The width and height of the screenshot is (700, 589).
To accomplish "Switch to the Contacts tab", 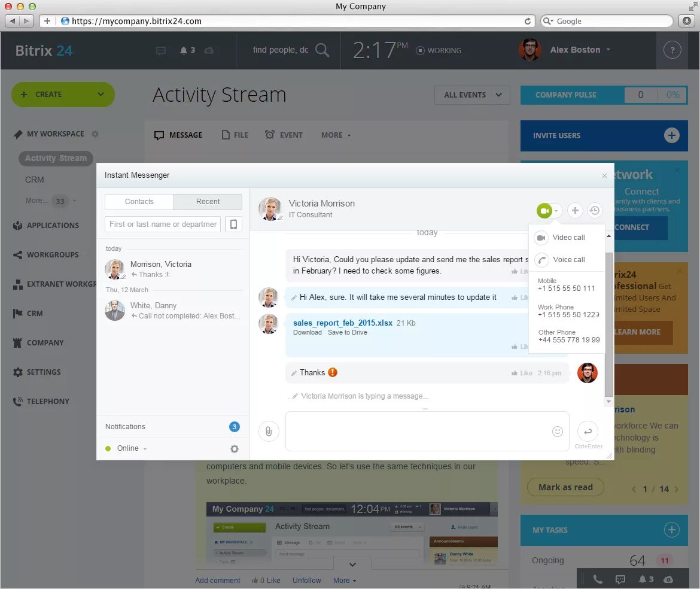I will click(139, 202).
